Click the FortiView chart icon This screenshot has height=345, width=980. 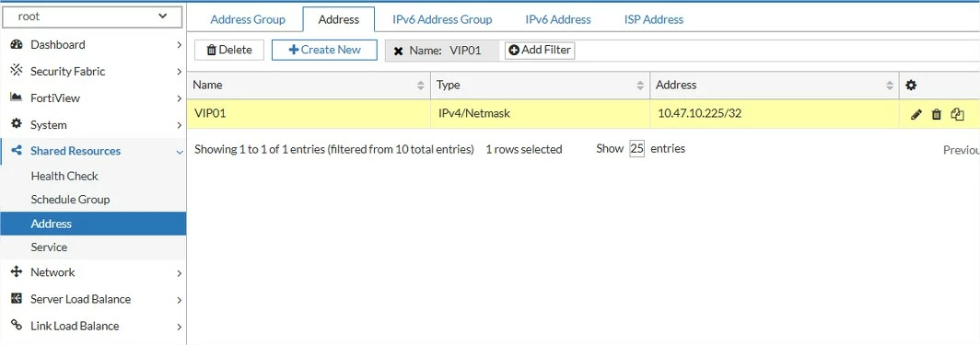click(x=17, y=98)
